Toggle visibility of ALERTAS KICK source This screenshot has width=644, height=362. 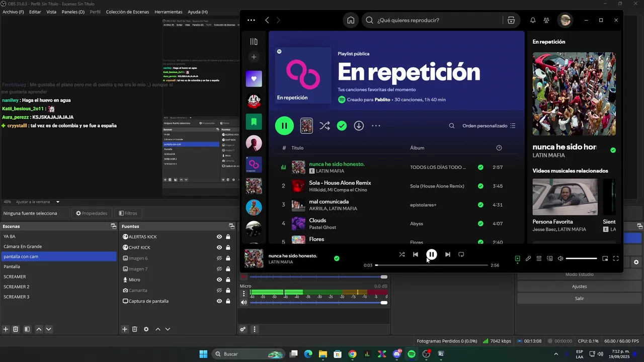click(x=219, y=237)
